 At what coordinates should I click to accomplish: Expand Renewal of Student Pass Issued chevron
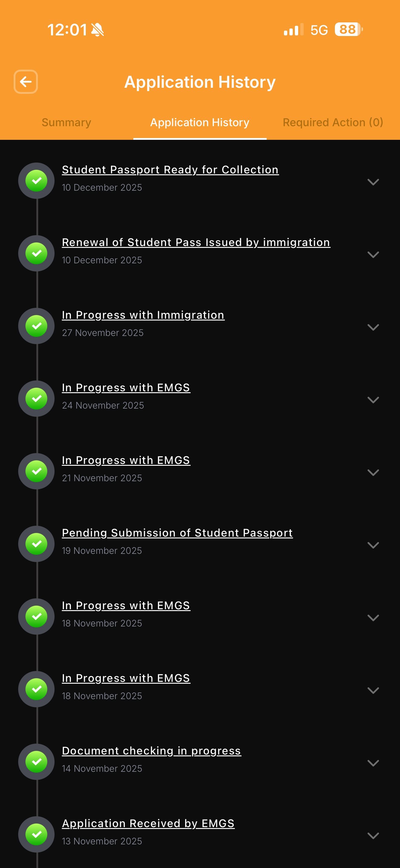pyautogui.click(x=373, y=255)
